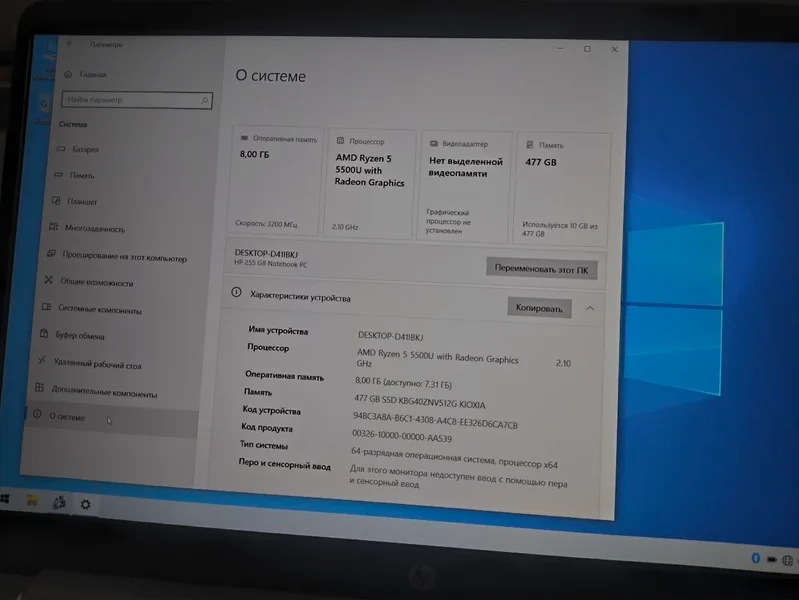Click the Батарея battery icon

(61, 149)
